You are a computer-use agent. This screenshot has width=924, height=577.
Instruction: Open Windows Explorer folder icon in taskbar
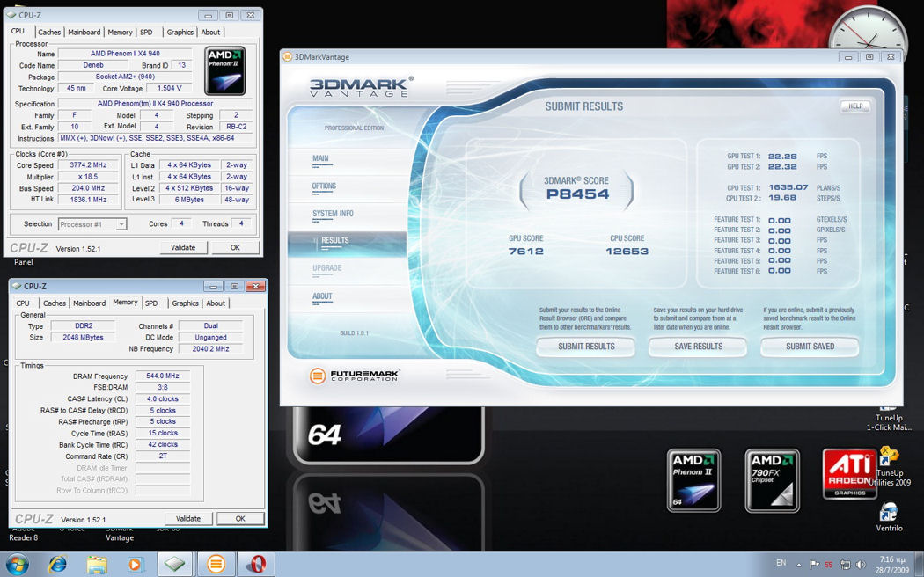point(97,564)
